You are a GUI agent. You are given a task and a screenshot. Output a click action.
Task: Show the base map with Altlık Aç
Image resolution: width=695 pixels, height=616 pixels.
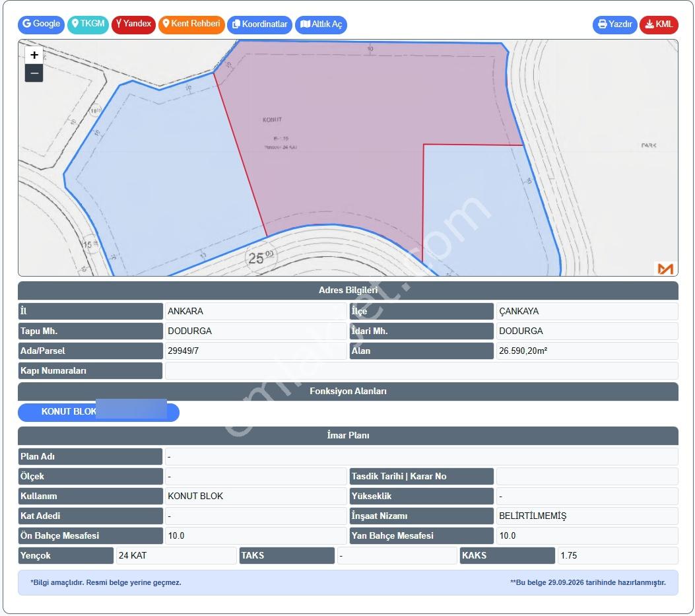click(x=321, y=25)
